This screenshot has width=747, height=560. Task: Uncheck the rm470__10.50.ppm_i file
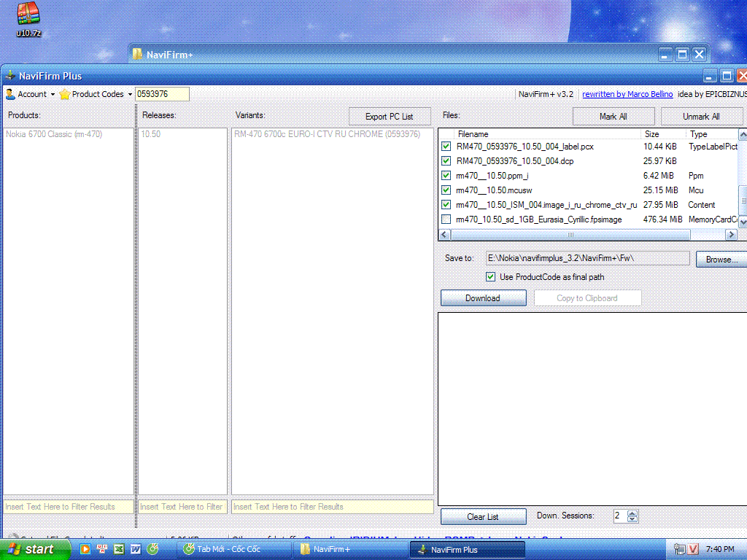pos(446,175)
